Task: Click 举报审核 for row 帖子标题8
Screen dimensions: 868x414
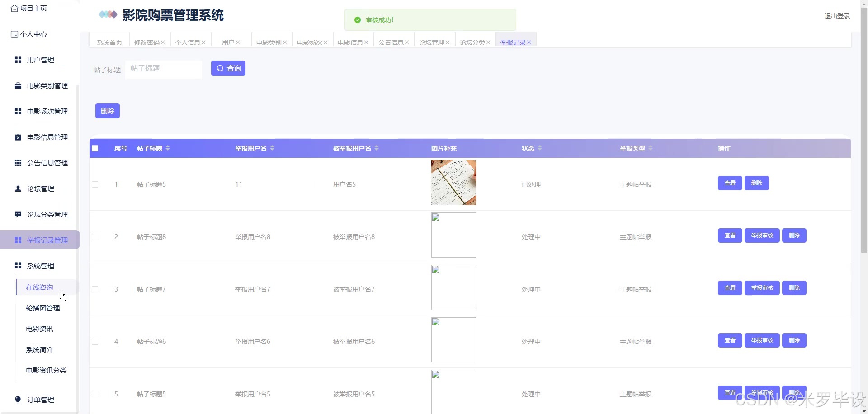Action: [x=762, y=235]
